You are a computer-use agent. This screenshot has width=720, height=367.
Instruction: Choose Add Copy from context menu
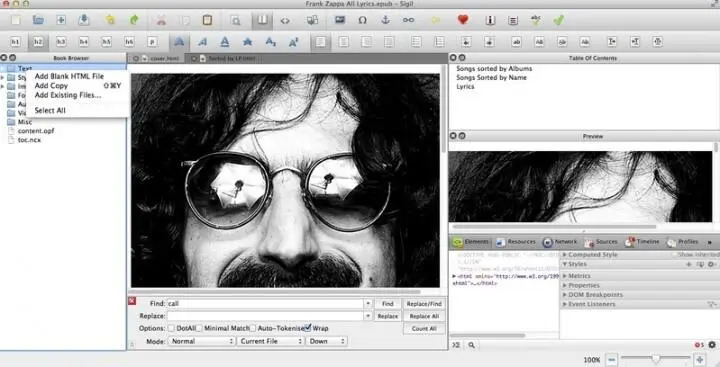click(77, 85)
